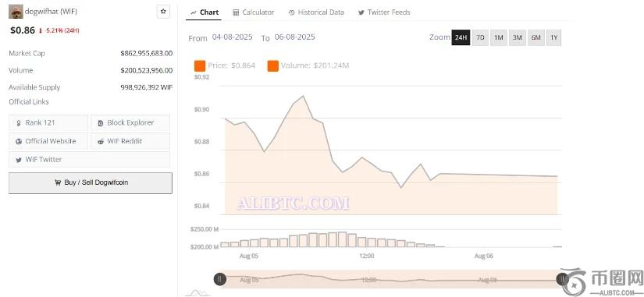Toggle the Volume series legend swatch

tap(273, 65)
